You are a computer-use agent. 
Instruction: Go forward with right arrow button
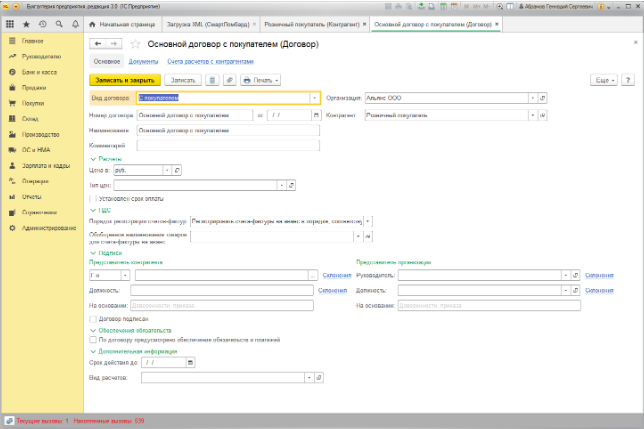coord(114,44)
